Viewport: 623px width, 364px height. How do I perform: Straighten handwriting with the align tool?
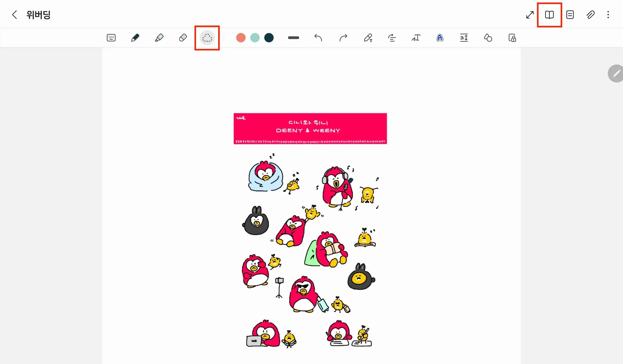(x=392, y=38)
